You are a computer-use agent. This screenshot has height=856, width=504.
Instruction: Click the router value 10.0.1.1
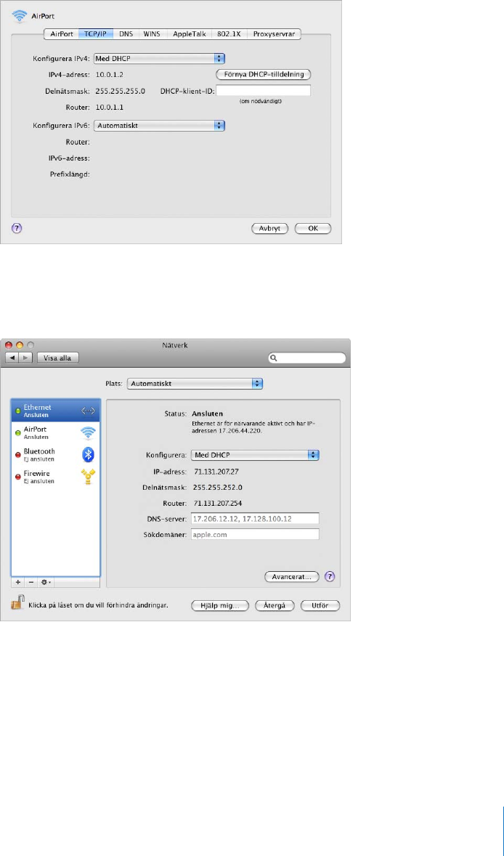pyautogui.click(x=109, y=108)
